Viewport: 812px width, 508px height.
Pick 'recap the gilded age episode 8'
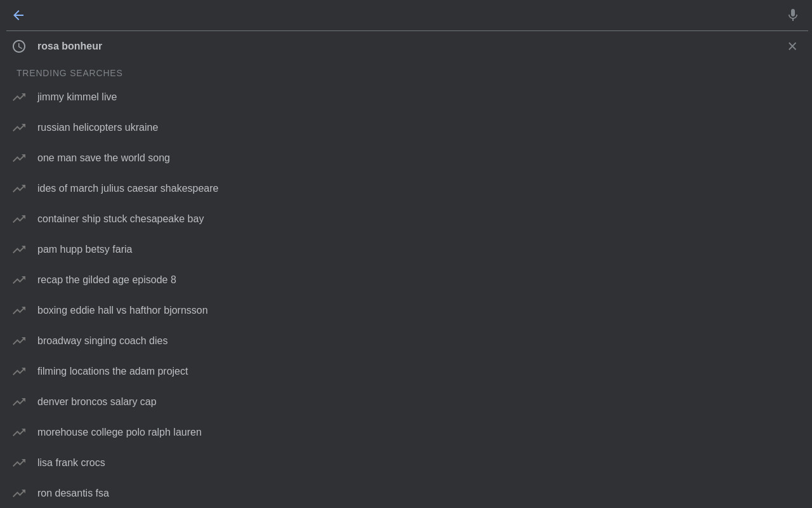pyautogui.click(x=406, y=280)
